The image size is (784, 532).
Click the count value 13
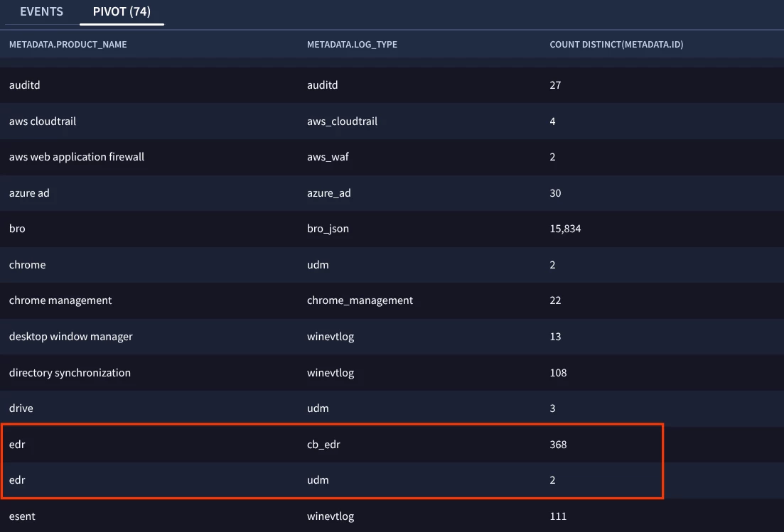pos(555,336)
